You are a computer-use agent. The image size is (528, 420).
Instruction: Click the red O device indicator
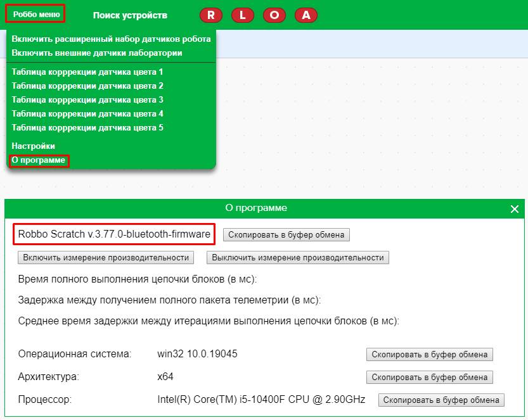pos(274,15)
